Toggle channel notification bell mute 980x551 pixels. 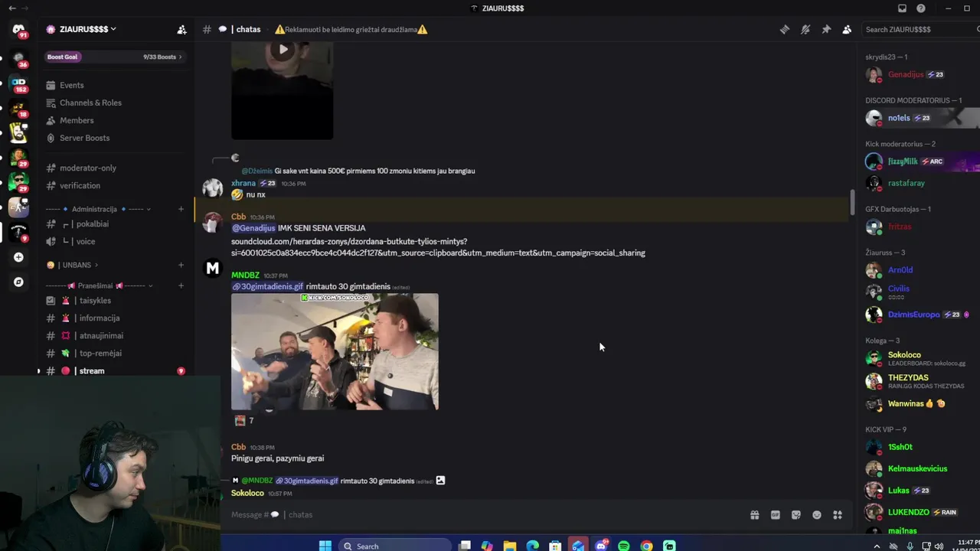click(x=805, y=29)
